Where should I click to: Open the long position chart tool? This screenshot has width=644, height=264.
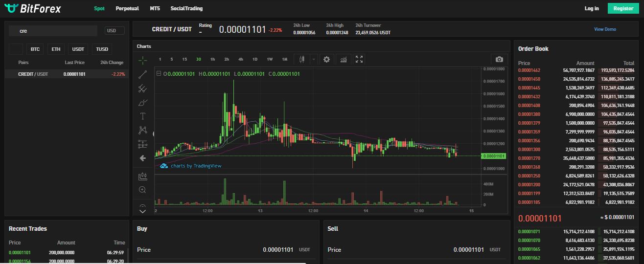tap(142, 176)
